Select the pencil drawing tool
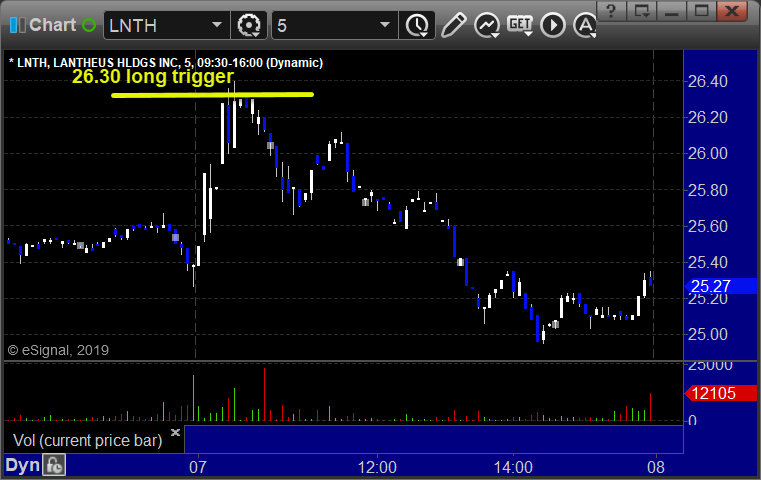The height and width of the screenshot is (480, 761). 454,25
